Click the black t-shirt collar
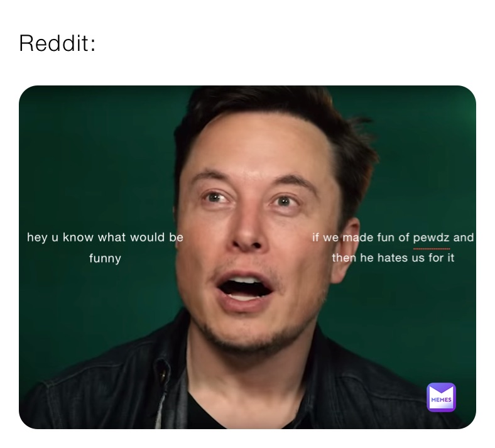The width and height of the screenshot is (495, 448). [x=221, y=410]
